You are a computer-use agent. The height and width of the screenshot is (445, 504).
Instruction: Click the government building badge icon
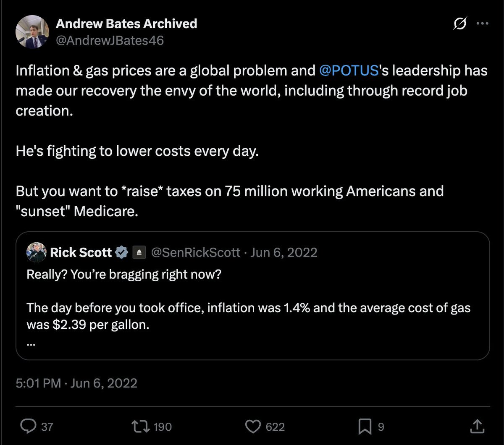(139, 252)
